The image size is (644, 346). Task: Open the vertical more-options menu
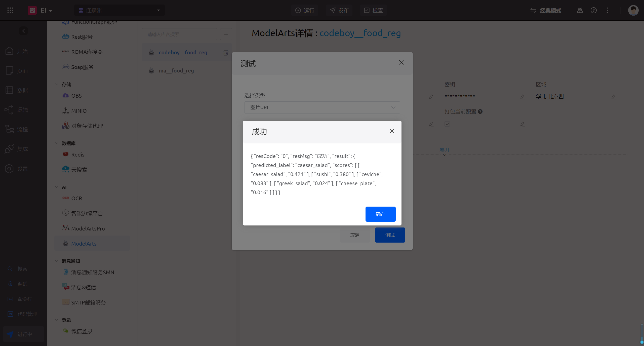pos(607,10)
